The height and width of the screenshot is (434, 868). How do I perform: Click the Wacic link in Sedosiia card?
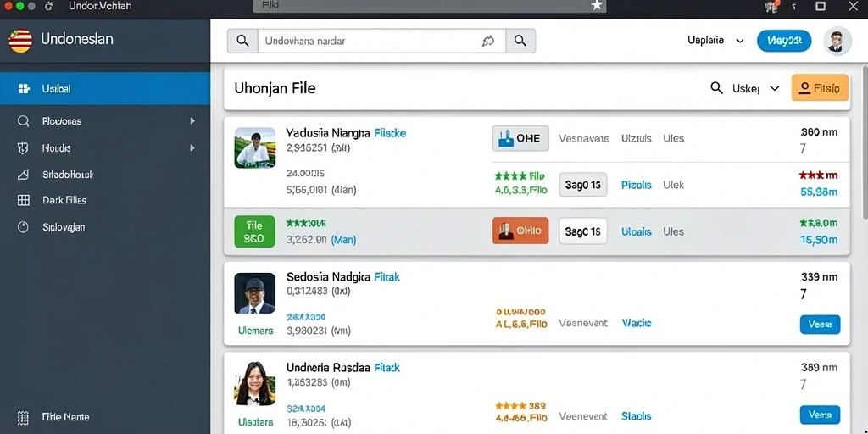click(x=637, y=323)
